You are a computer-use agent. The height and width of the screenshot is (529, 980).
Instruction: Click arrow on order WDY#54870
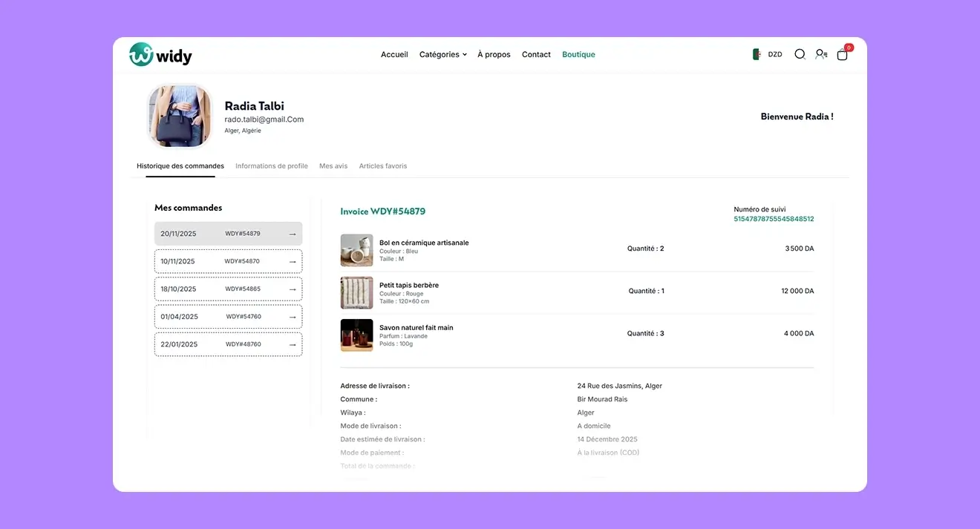click(293, 261)
